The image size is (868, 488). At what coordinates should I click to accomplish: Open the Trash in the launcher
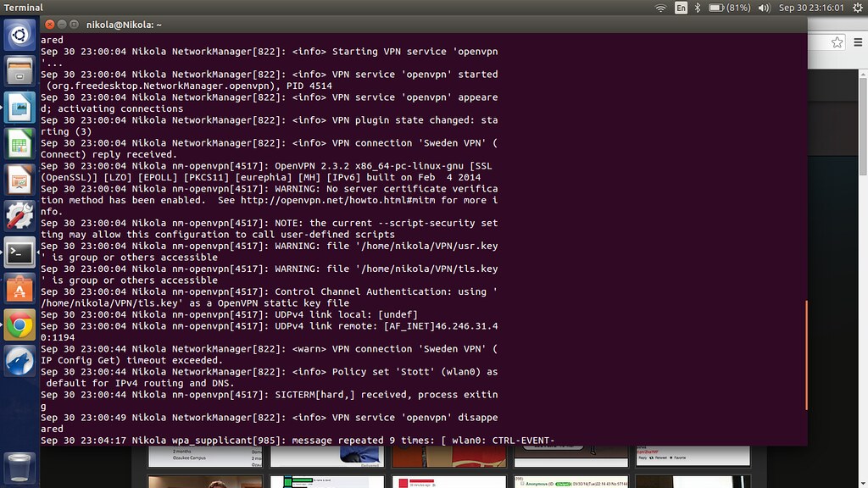click(19, 468)
